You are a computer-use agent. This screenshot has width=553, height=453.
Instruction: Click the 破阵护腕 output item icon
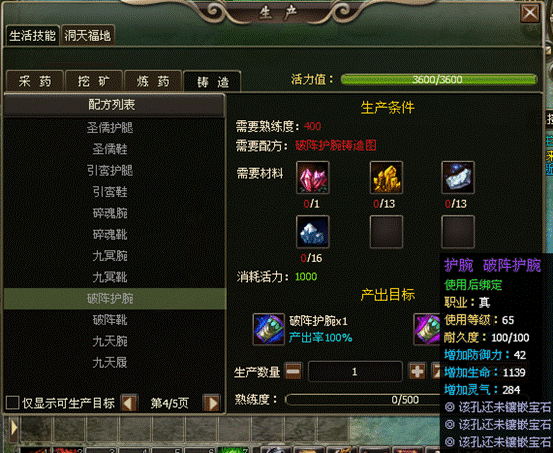click(268, 329)
